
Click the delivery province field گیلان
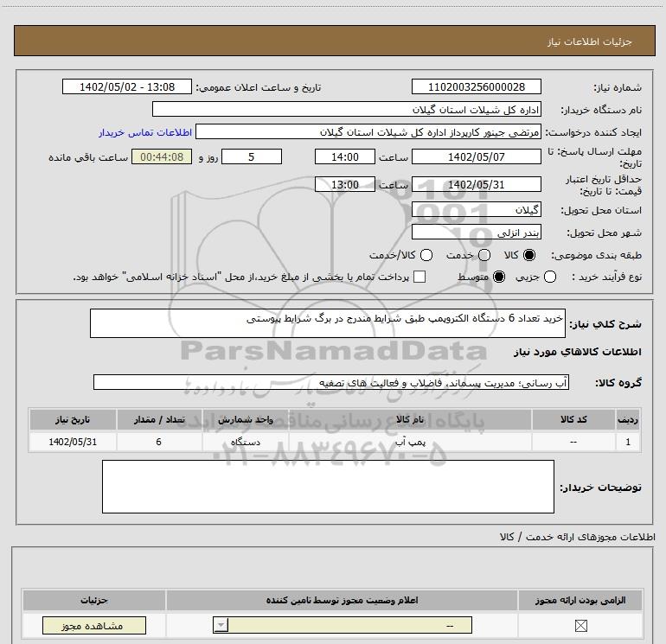tap(476, 210)
